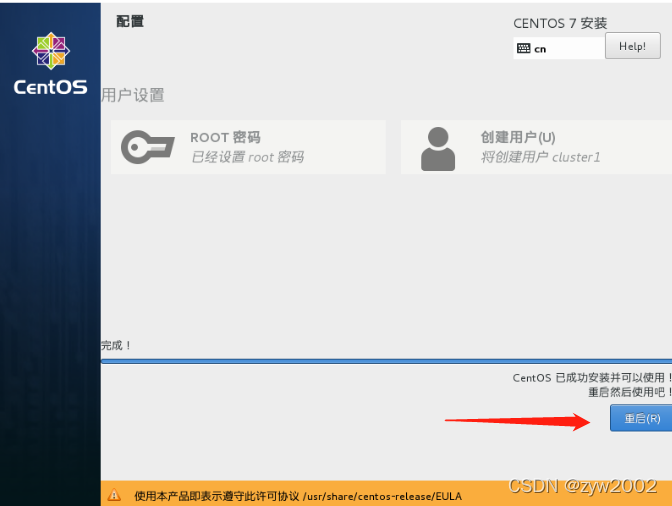The width and height of the screenshot is (672, 506).
Task: Click the 完成！ status text
Action: point(116,345)
